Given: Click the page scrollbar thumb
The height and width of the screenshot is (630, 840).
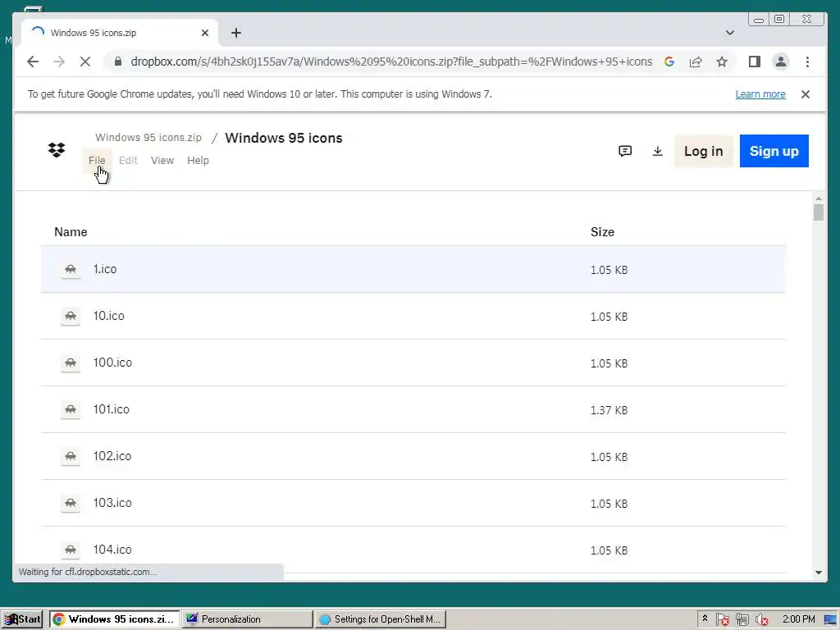Looking at the screenshot, I should pyautogui.click(x=818, y=212).
